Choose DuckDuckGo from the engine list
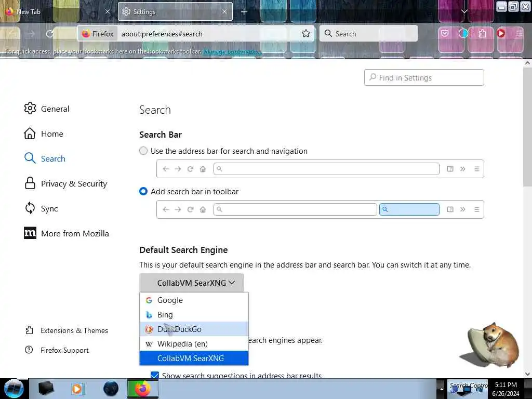Screen dimensions: 532x399 point(194,329)
